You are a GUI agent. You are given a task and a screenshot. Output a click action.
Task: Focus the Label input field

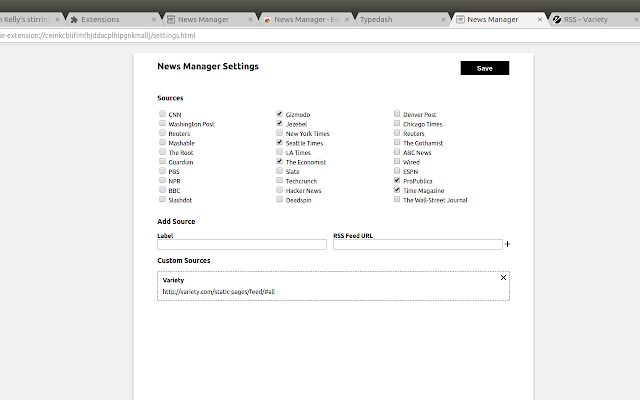(242, 244)
